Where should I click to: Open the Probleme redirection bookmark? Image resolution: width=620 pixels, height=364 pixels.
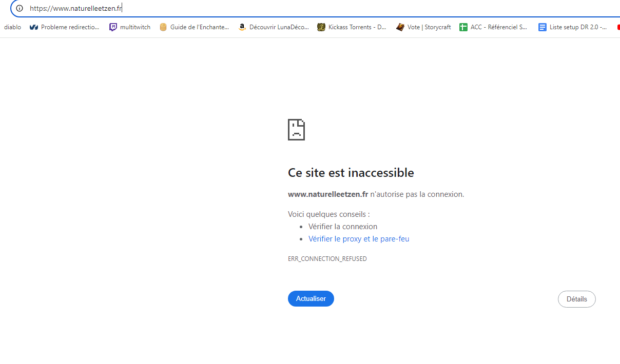pos(65,27)
